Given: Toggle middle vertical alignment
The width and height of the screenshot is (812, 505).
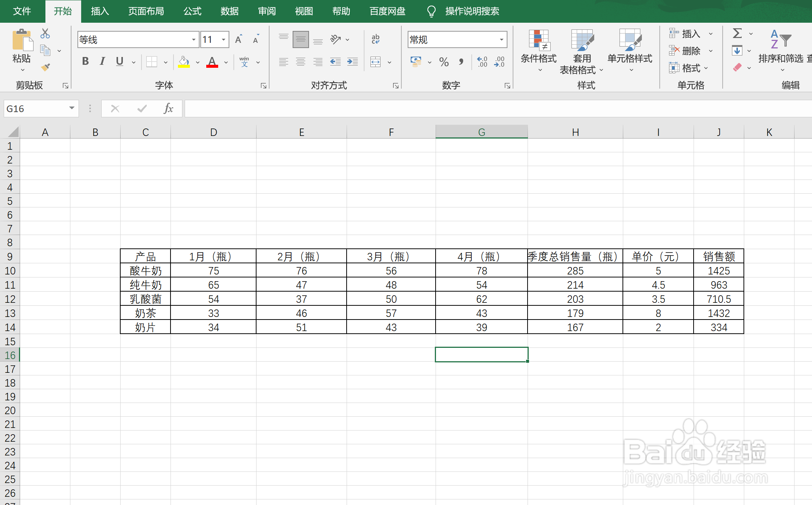Looking at the screenshot, I should coord(301,39).
